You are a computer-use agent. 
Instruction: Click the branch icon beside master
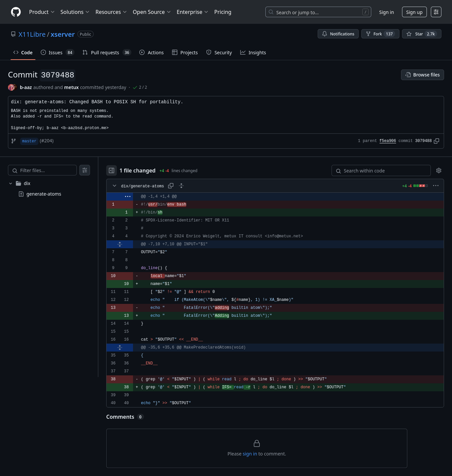tap(14, 141)
